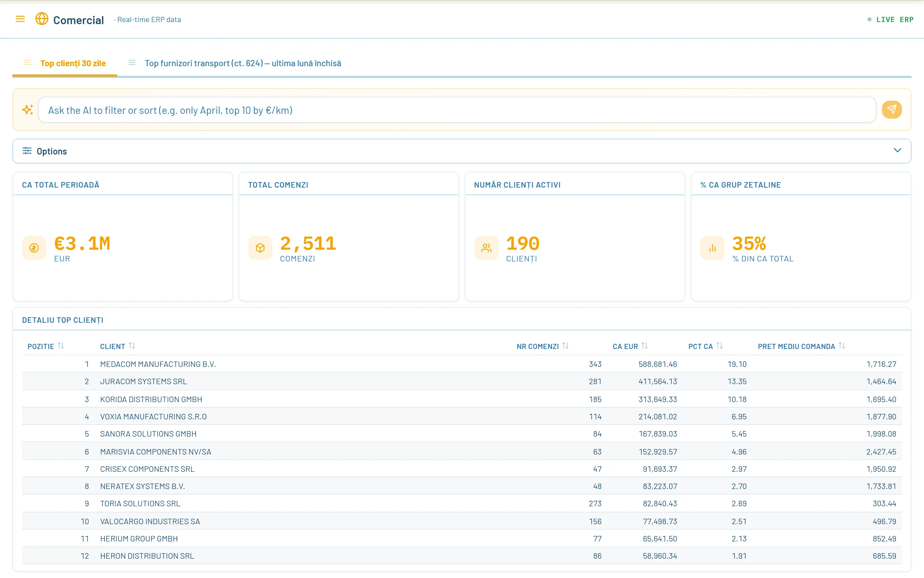The height and width of the screenshot is (578, 924).
Task: Click the % CA GRUP ZETALINE card title
Action: [x=740, y=185]
